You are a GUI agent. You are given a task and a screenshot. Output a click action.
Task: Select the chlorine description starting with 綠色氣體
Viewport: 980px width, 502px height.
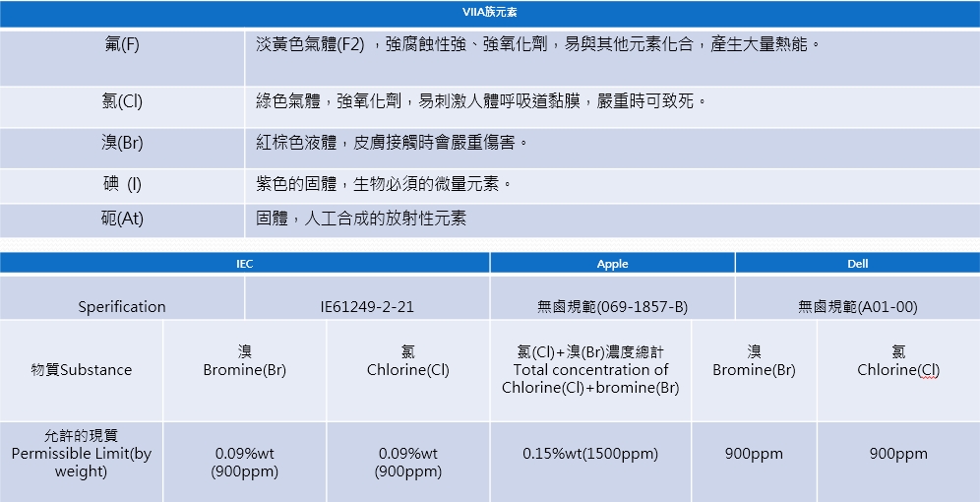point(481,101)
